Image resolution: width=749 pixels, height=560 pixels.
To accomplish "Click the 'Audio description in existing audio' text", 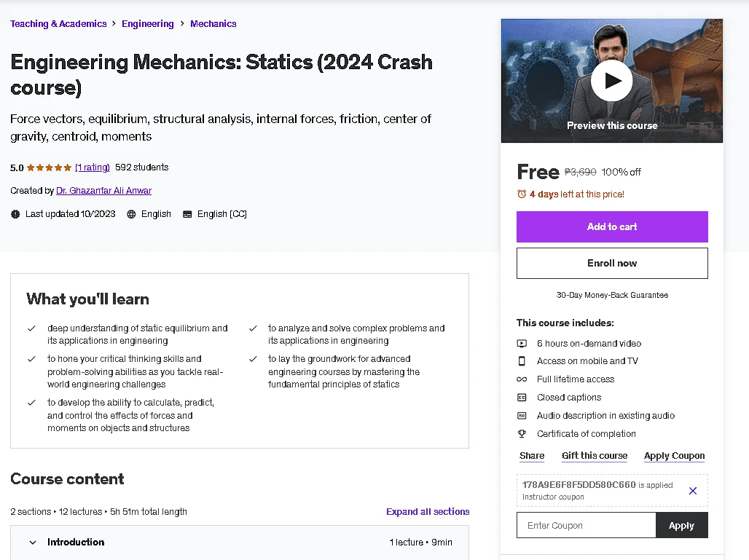I will [x=605, y=415].
